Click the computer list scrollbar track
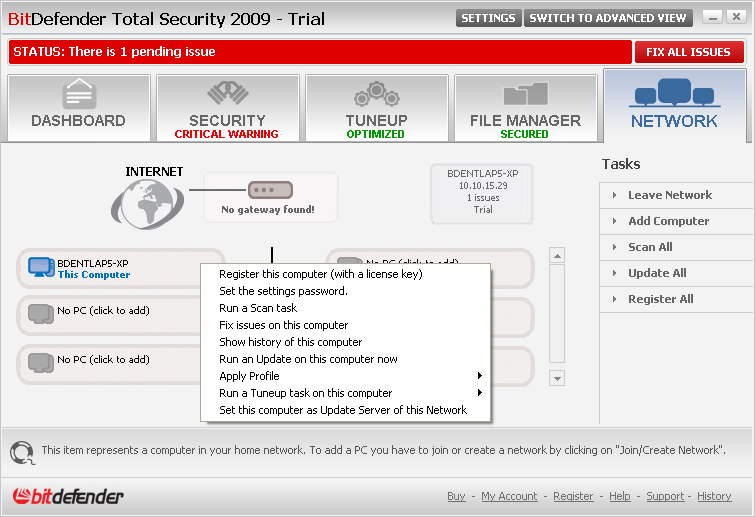This screenshot has height=517, width=755. pos(557,313)
